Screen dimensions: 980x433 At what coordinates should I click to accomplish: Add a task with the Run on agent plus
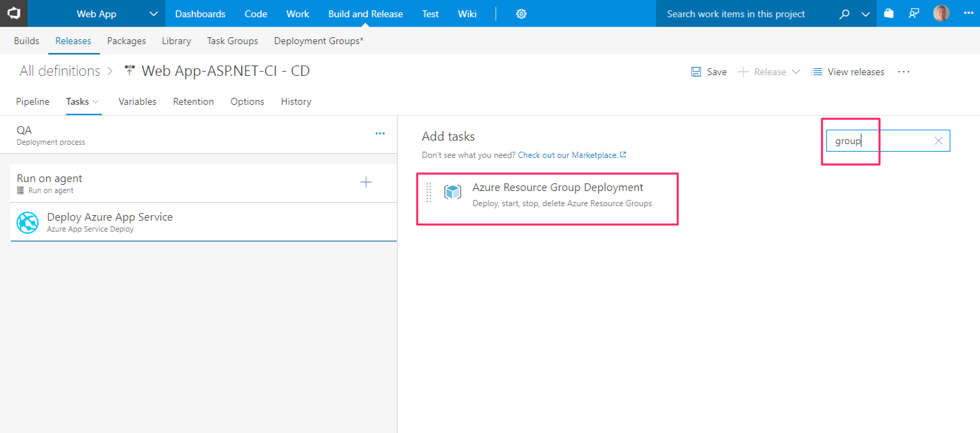pos(366,182)
